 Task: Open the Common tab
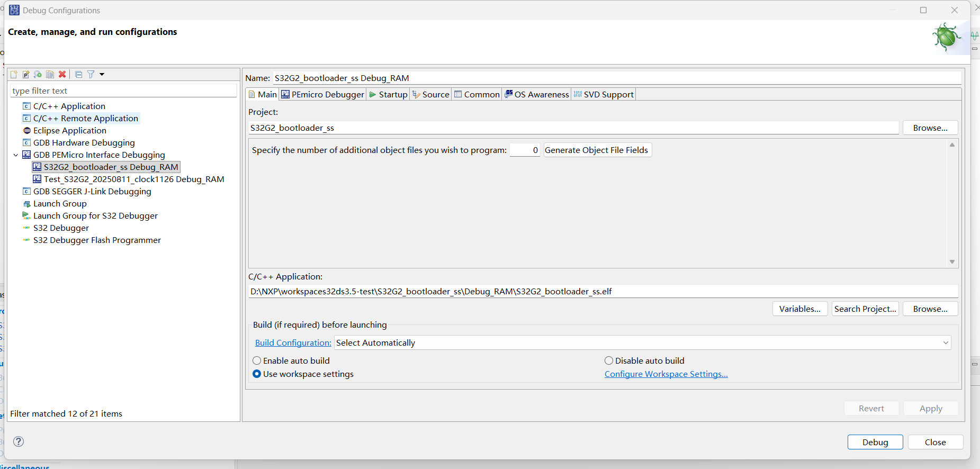click(x=476, y=95)
